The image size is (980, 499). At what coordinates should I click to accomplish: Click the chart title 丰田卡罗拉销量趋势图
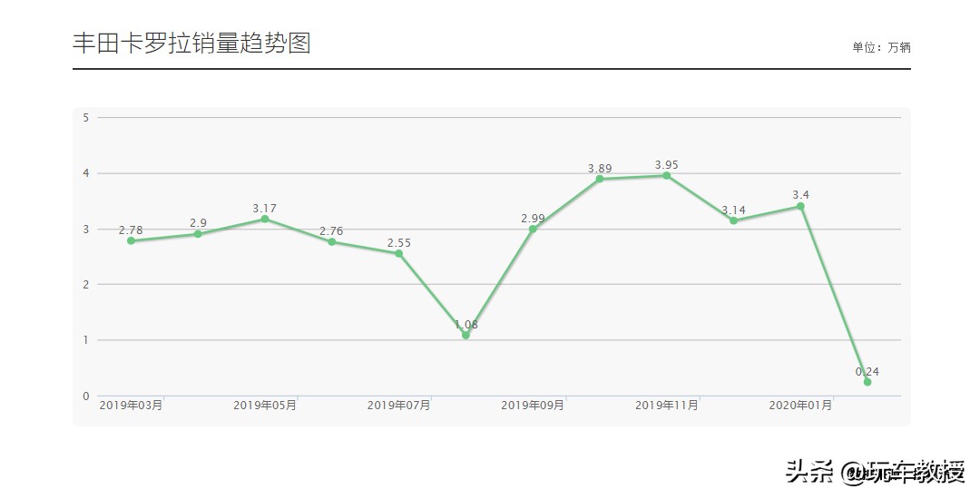[191, 43]
